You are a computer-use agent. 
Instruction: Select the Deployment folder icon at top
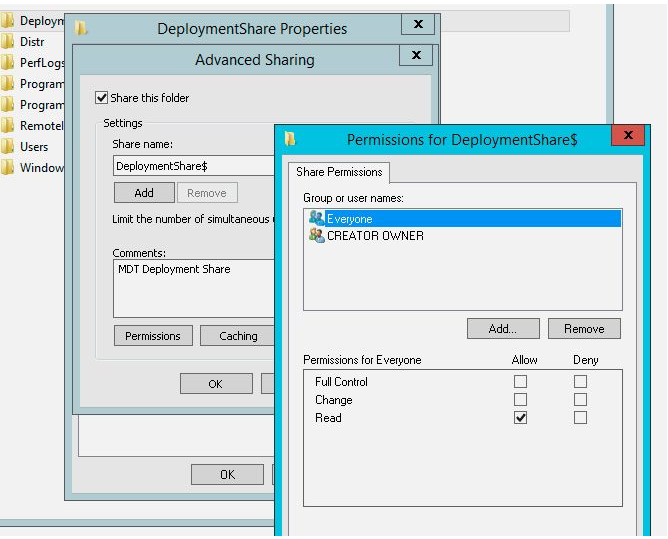7,21
